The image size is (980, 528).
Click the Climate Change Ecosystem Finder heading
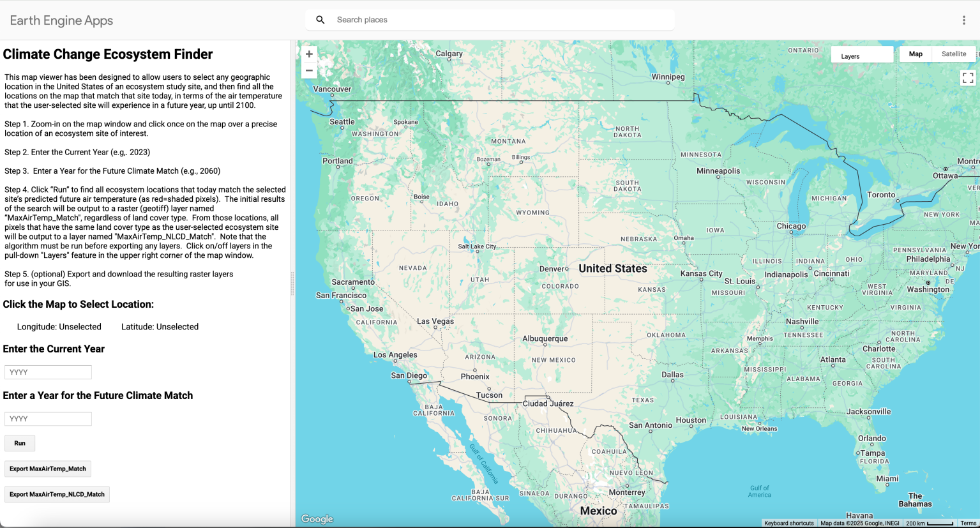tap(108, 54)
